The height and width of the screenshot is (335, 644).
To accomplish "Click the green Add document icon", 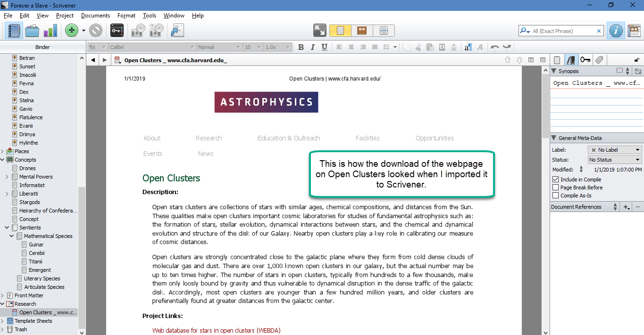I will (72, 31).
